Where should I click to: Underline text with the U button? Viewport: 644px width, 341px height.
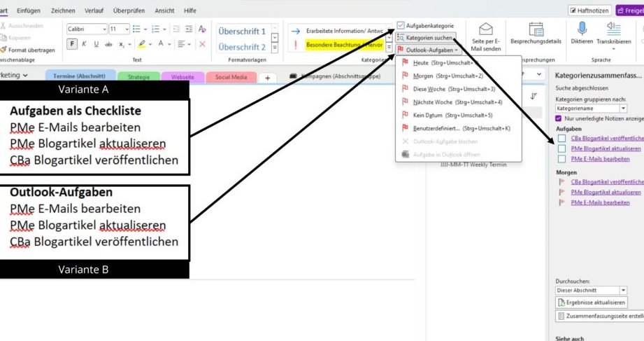click(96, 44)
